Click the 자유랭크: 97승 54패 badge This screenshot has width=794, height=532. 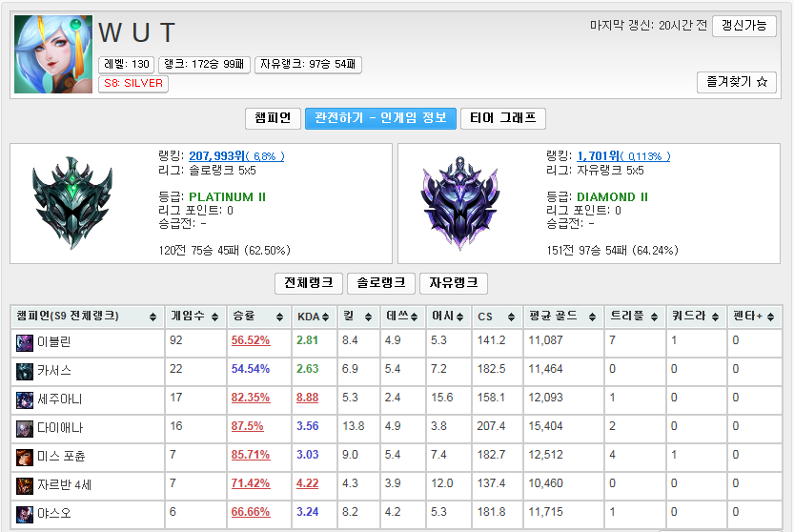(308, 64)
